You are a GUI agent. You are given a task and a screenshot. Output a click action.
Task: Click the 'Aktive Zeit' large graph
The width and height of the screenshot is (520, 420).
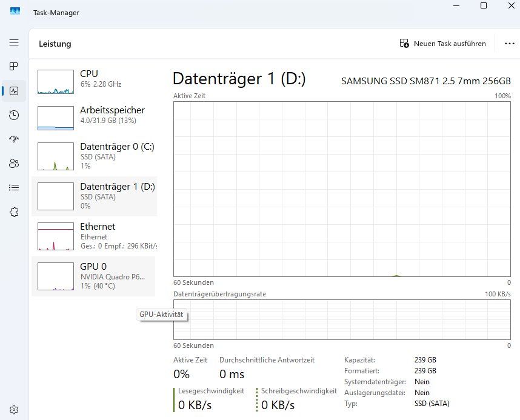pyautogui.click(x=342, y=189)
